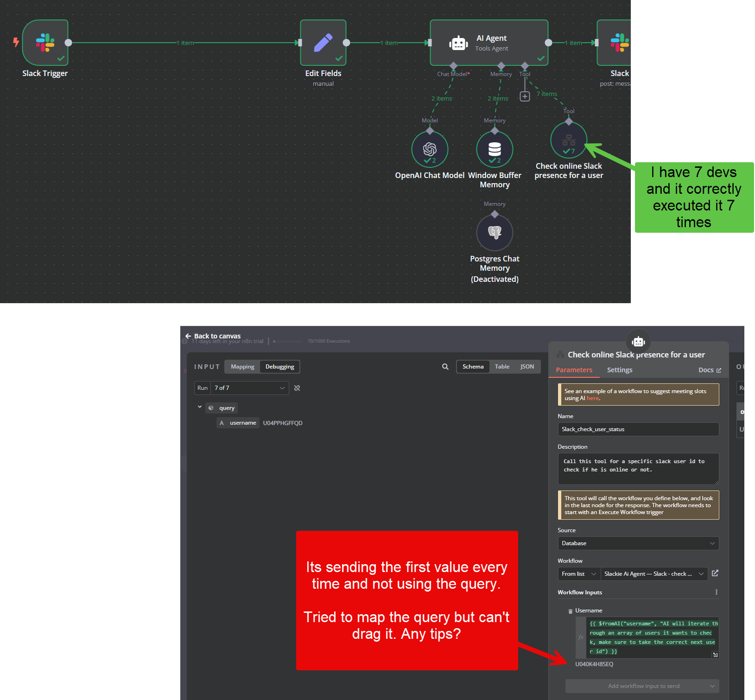This screenshot has height=700, width=755.
Task: Switch input view to Debugging
Action: coord(279,367)
